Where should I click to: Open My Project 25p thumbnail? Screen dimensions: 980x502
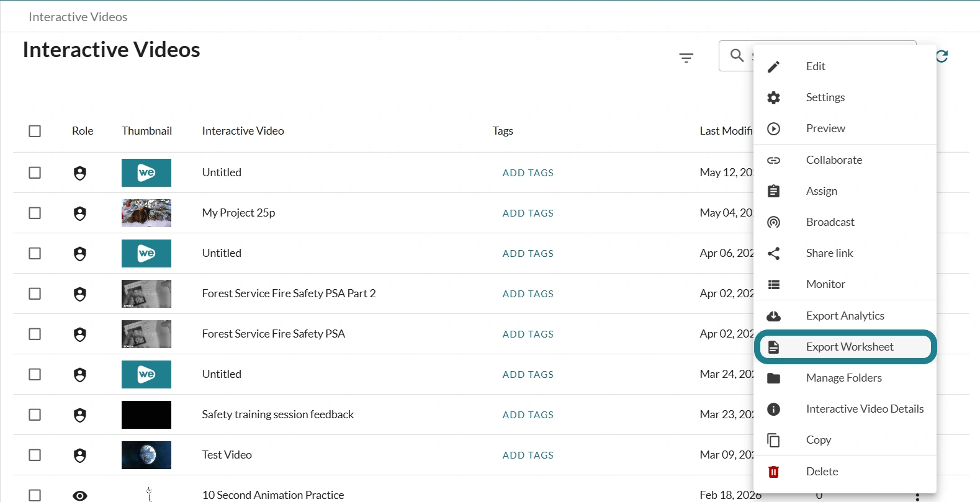146,213
